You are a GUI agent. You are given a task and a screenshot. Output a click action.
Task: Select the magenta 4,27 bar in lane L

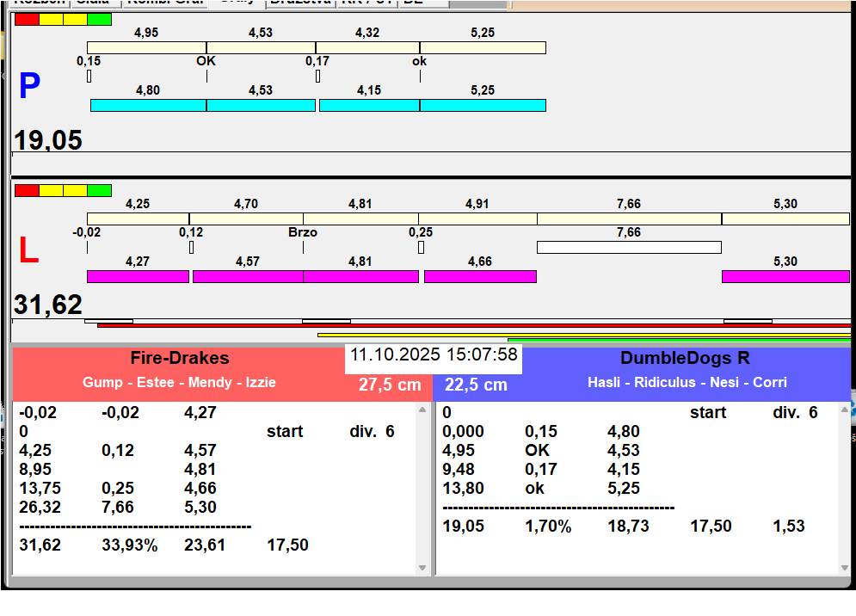138,276
